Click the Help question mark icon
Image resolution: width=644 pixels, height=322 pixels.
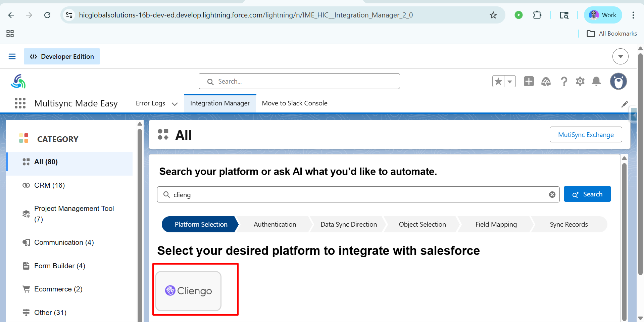(564, 81)
